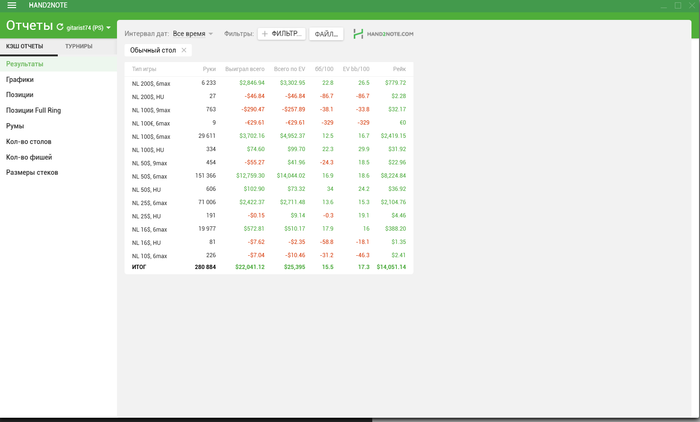Screen dimensions: 700x422
Task: Click the add ФИЛЬТР button
Action: (282, 33)
